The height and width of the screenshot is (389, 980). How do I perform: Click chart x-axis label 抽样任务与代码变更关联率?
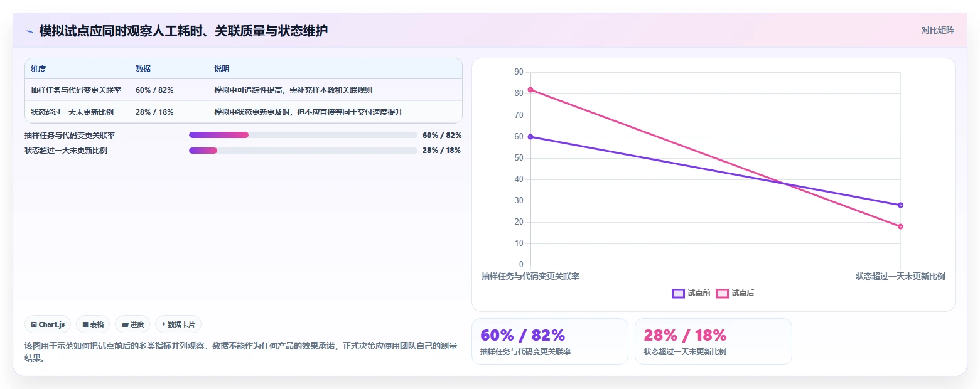point(530,276)
